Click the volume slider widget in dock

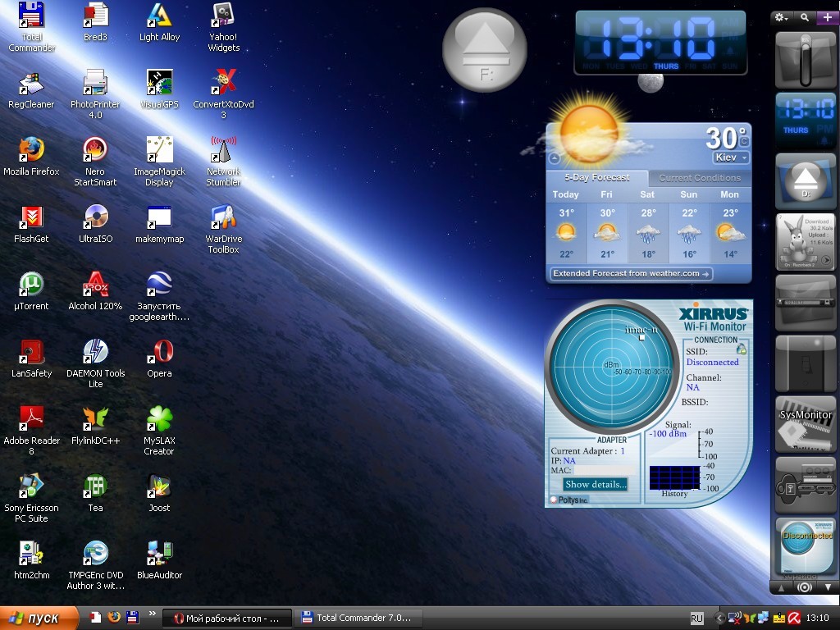805,59
